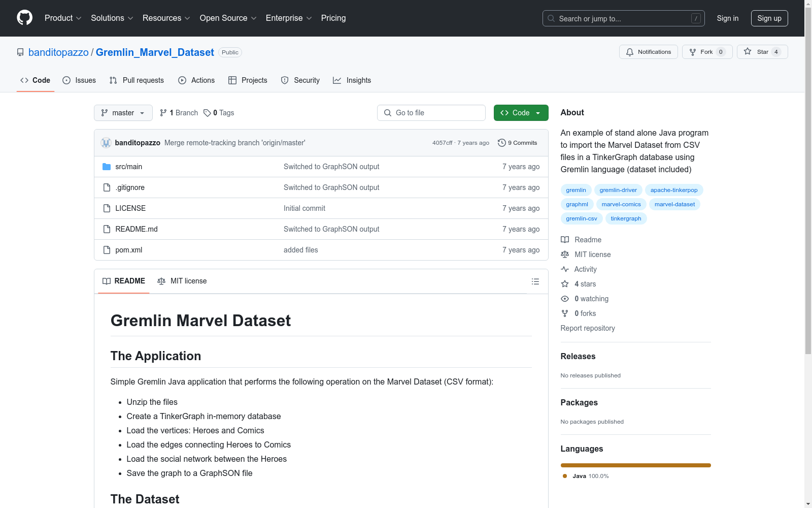
Task: Expand the Solutions menu
Action: 112,18
